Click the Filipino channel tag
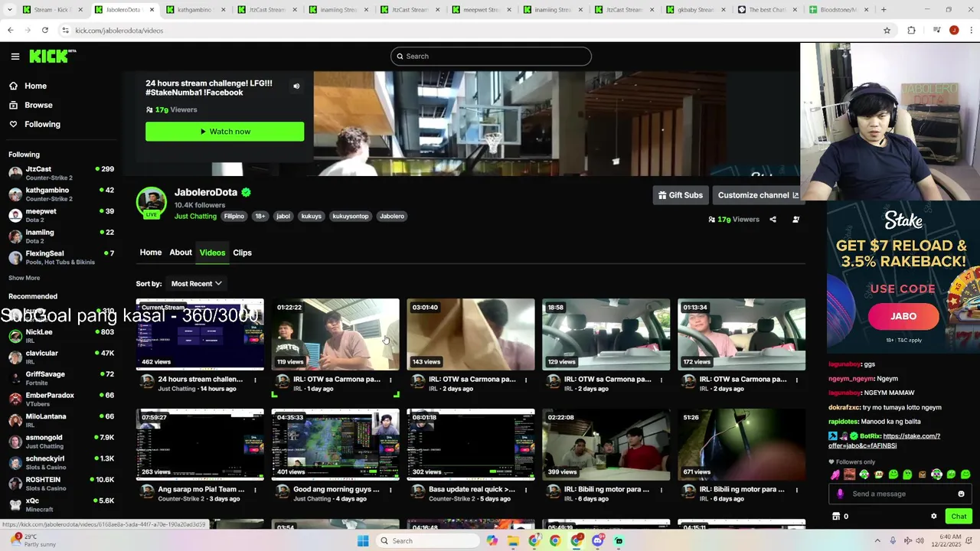The height and width of the screenshot is (551, 980). click(234, 217)
